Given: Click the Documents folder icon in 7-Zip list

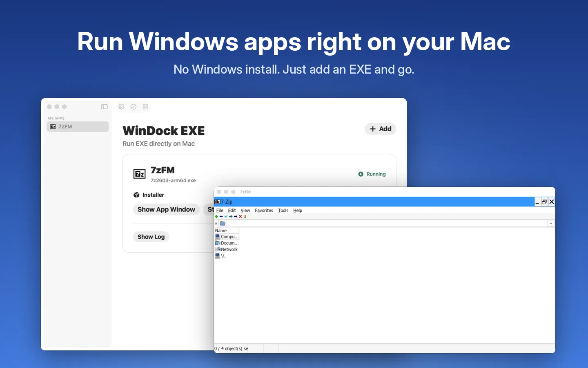Looking at the screenshot, I should pos(217,243).
